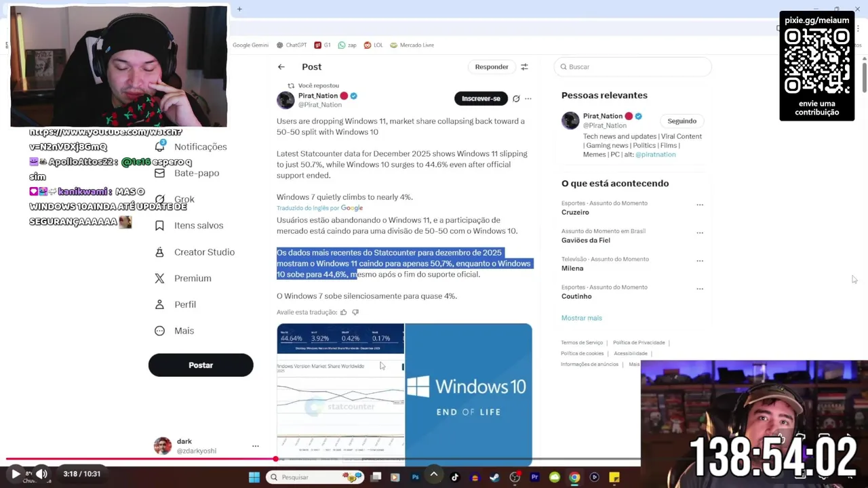868x488 pixels.
Task: Click Mostrar mais link
Action: [x=581, y=318]
